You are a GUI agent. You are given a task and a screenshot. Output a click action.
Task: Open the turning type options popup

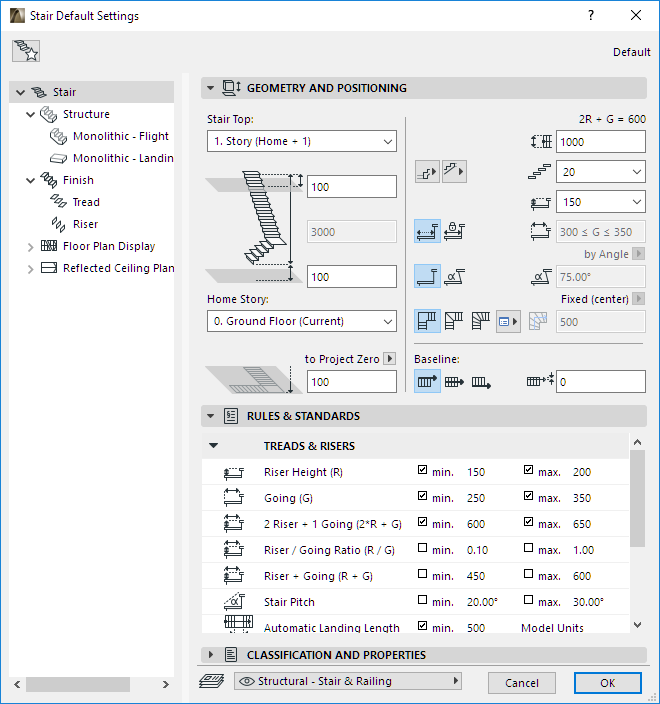tap(508, 321)
